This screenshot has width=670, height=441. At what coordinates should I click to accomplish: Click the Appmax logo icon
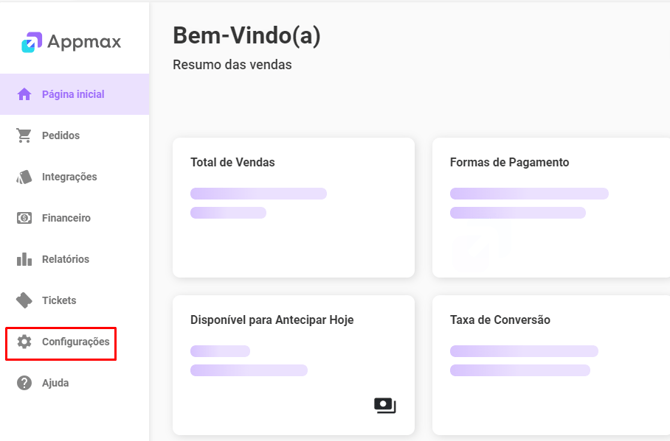(33, 43)
